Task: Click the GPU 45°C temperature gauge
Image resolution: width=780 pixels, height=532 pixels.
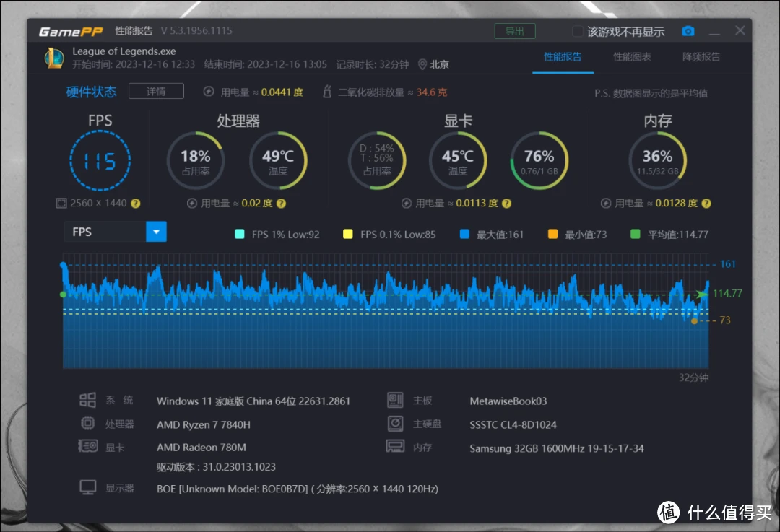Action: (x=458, y=160)
